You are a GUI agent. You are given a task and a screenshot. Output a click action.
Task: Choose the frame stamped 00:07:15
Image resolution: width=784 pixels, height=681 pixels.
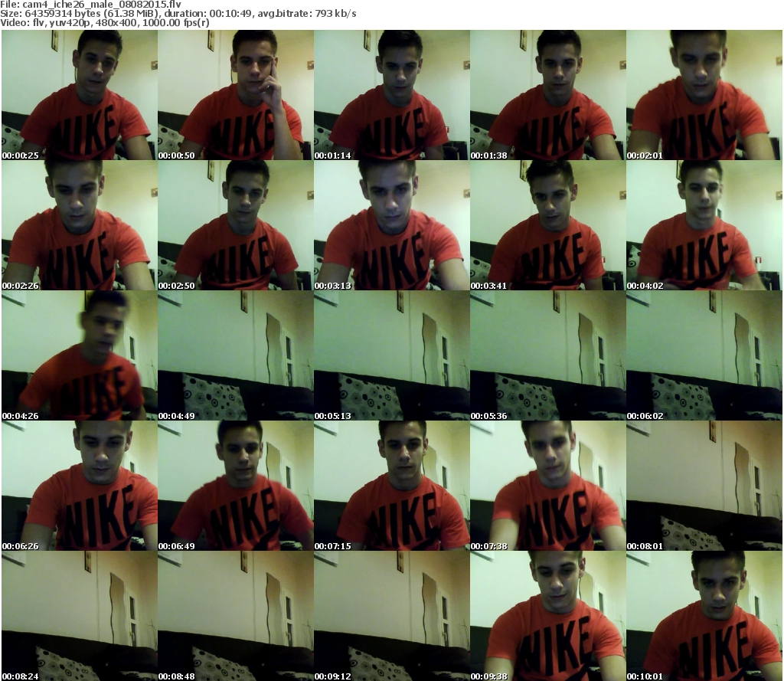click(x=391, y=486)
